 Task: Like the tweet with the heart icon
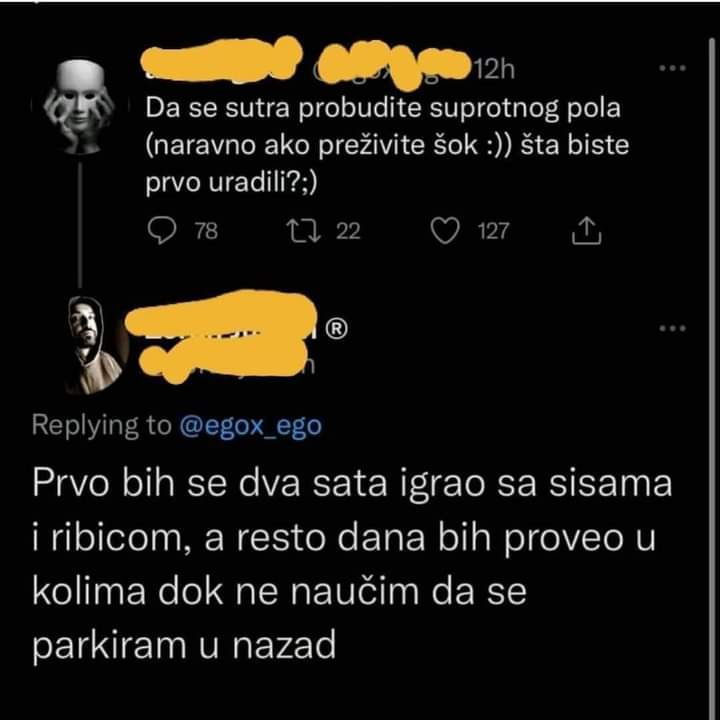[445, 231]
